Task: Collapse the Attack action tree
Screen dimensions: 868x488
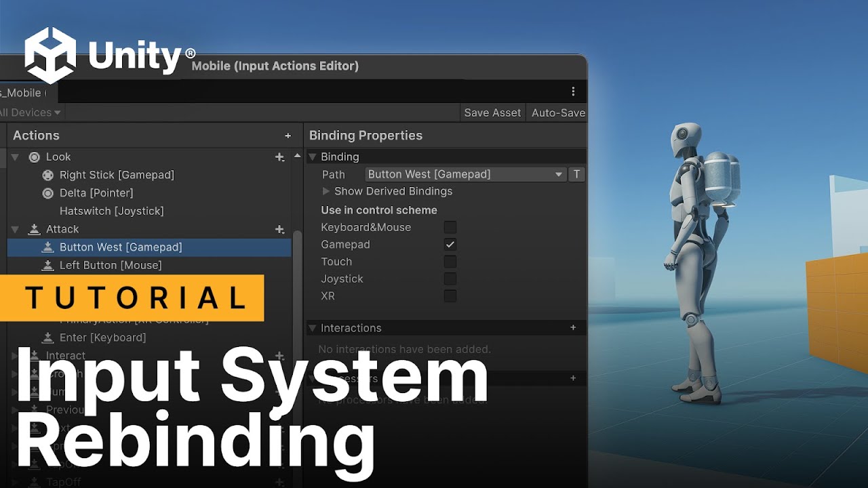Action: tap(15, 229)
